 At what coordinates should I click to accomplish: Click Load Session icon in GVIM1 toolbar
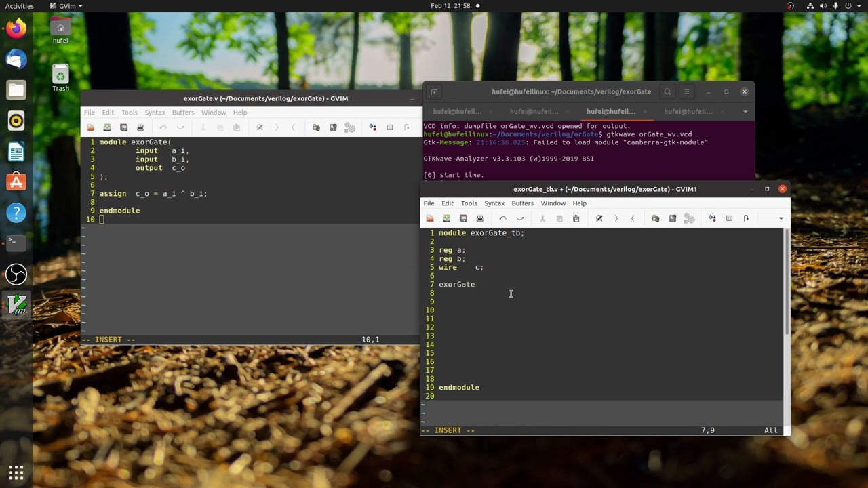[656, 218]
